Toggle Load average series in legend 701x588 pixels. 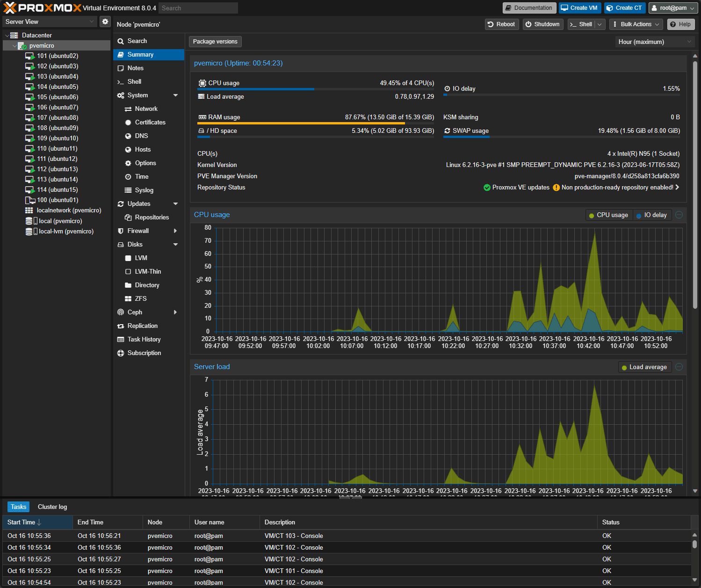644,367
